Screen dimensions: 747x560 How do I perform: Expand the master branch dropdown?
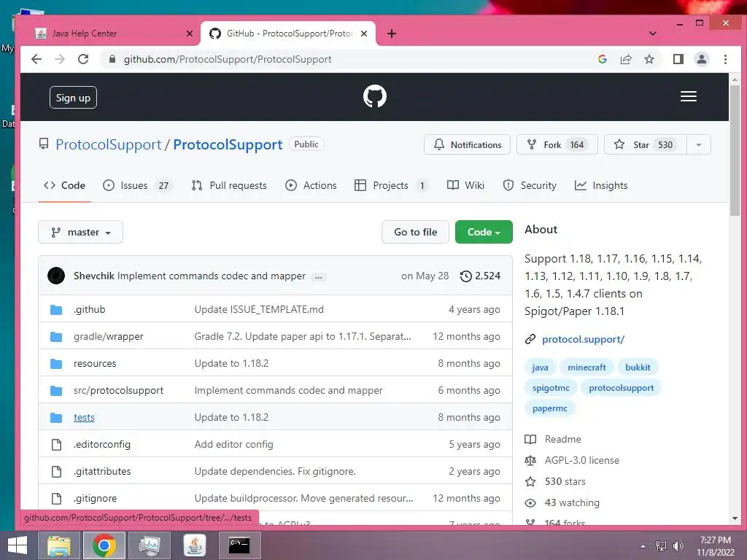click(80, 232)
